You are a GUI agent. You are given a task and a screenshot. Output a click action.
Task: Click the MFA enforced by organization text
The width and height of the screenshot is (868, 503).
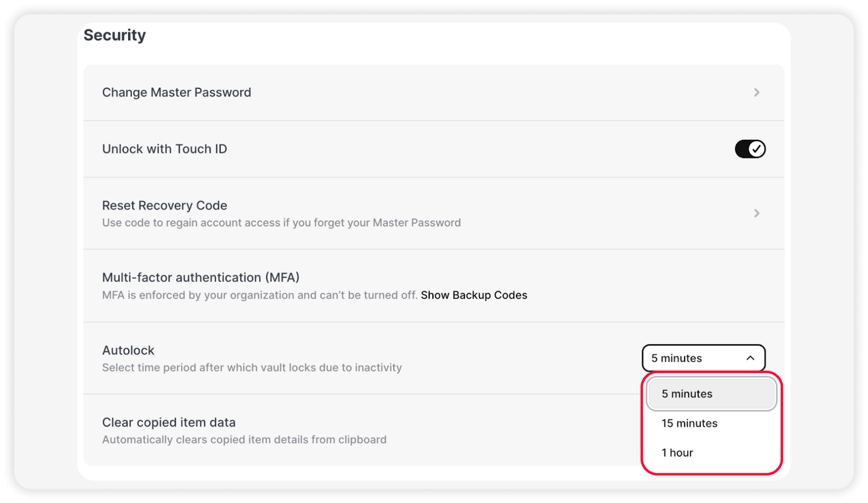(259, 295)
